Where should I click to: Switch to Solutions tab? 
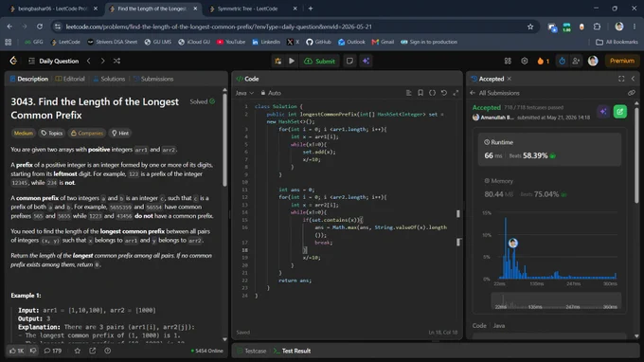click(x=109, y=79)
